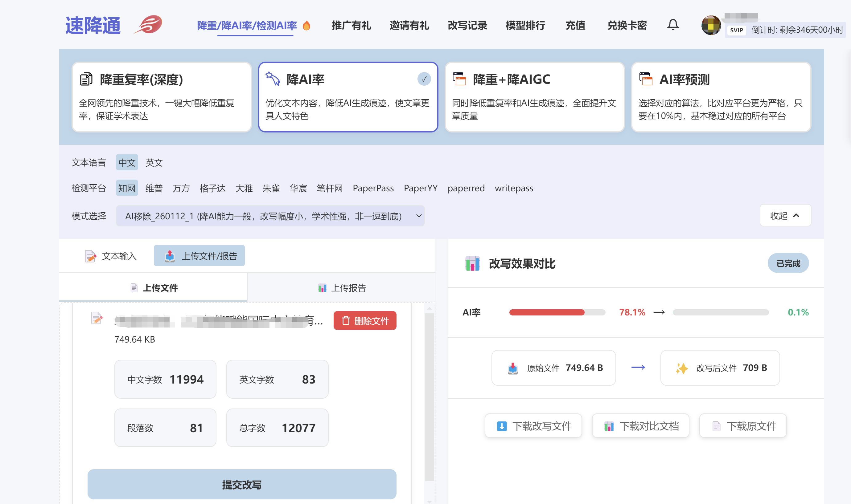Click the pencil icon beside 文本输入
Image resolution: width=851 pixels, height=504 pixels.
(x=90, y=256)
